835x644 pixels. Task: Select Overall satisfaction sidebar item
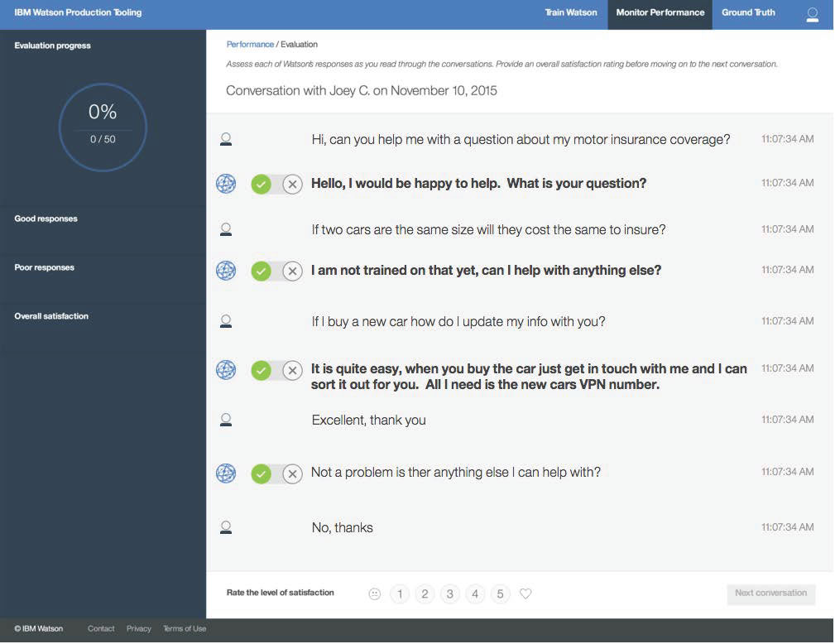(x=51, y=316)
